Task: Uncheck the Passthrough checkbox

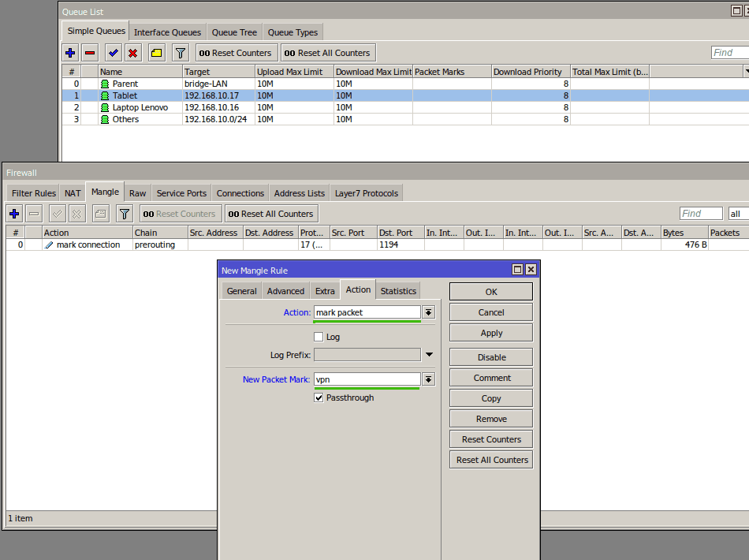Action: pos(319,398)
